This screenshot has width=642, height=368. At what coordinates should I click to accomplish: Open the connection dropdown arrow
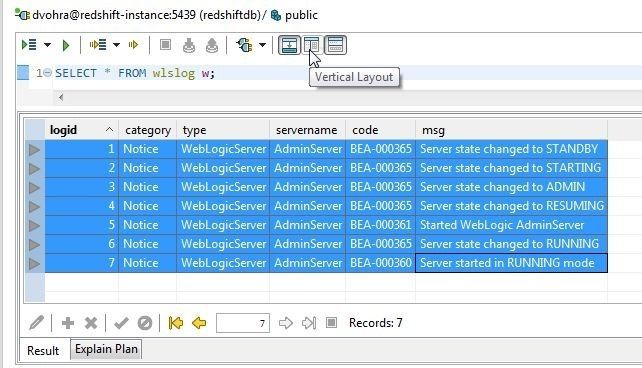[262, 45]
